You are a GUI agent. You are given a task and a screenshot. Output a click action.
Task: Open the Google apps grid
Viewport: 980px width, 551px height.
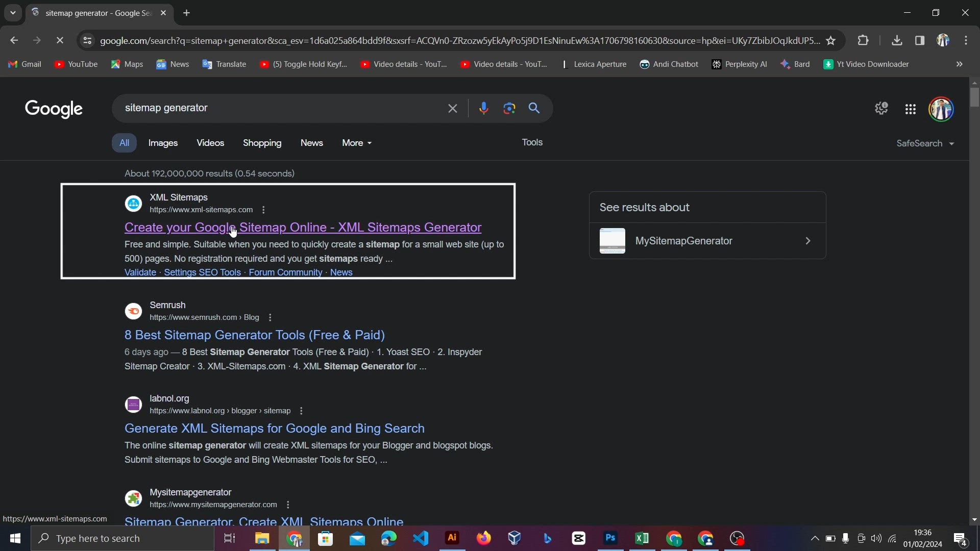pyautogui.click(x=911, y=109)
